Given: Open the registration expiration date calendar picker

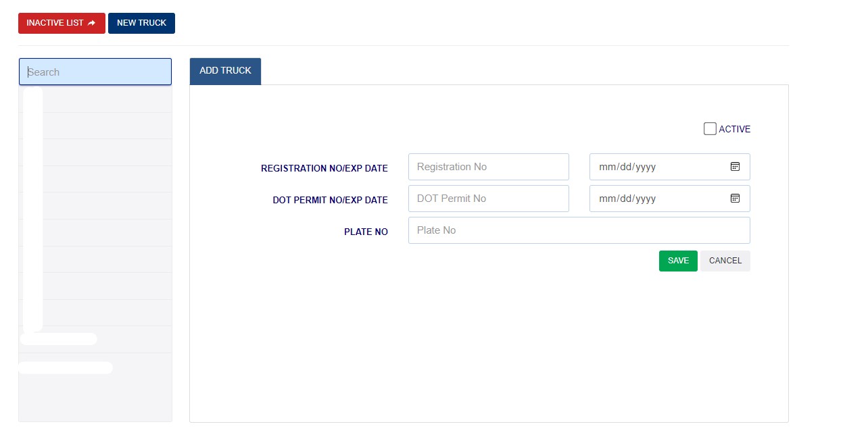Looking at the screenshot, I should 735,167.
